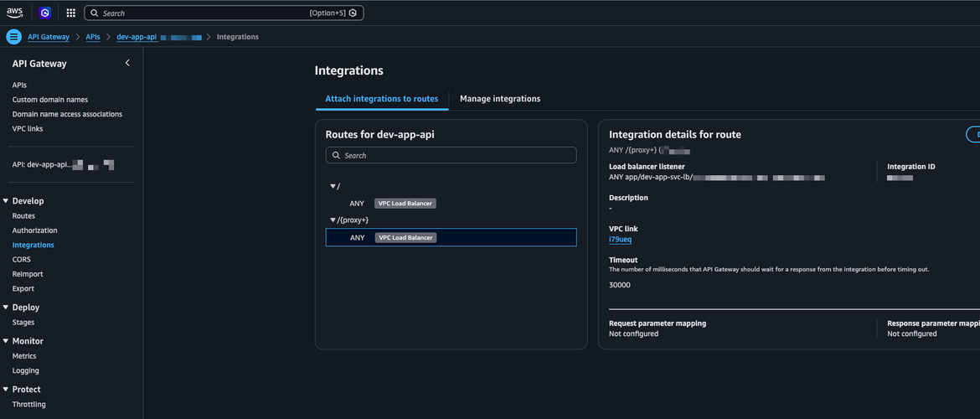
Task: Click Request parameter mapping label
Action: point(658,323)
